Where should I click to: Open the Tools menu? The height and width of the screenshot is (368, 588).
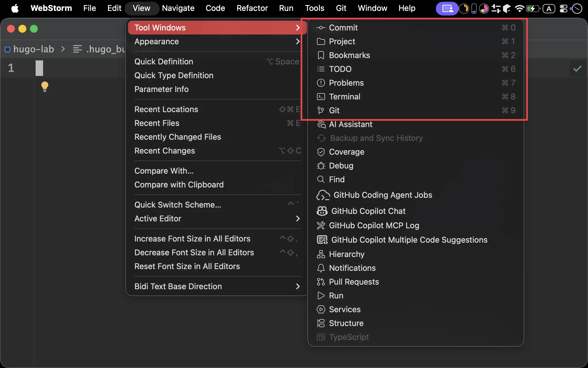point(315,8)
